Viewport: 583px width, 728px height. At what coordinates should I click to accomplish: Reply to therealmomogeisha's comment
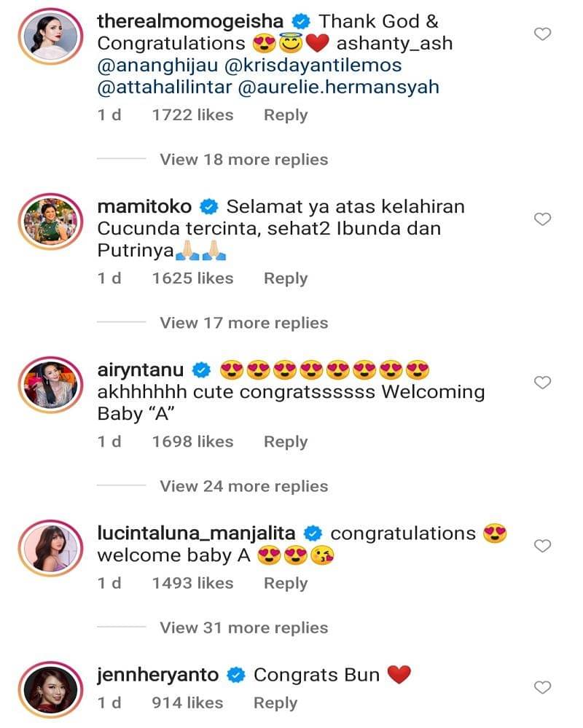(285, 115)
